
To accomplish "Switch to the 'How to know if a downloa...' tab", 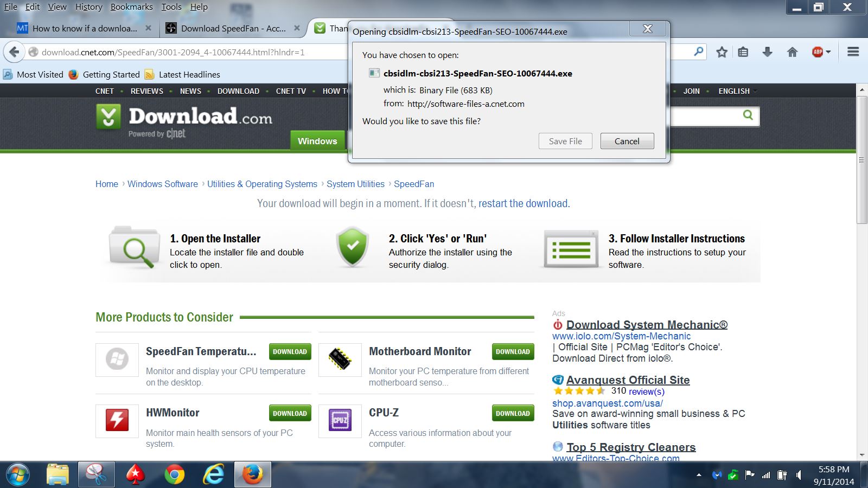I will [84, 28].
